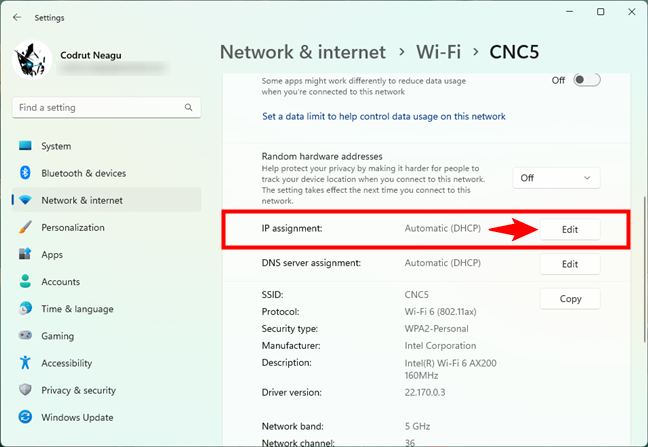The height and width of the screenshot is (447, 648).
Task: Click the System monitor icon in sidebar
Action: pos(25,146)
